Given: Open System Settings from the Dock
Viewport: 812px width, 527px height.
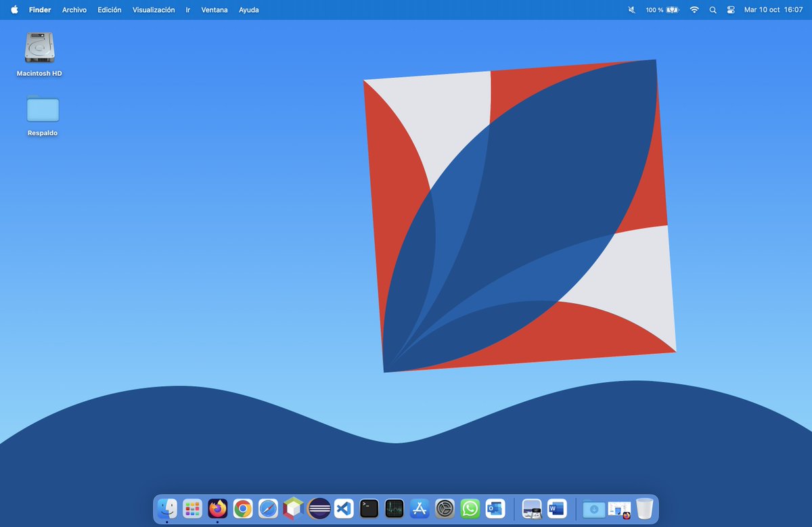Looking at the screenshot, I should pos(445,508).
